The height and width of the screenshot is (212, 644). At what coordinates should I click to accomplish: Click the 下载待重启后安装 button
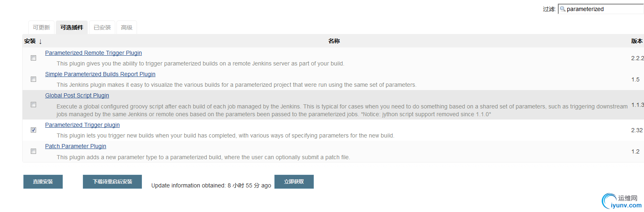pyautogui.click(x=112, y=182)
